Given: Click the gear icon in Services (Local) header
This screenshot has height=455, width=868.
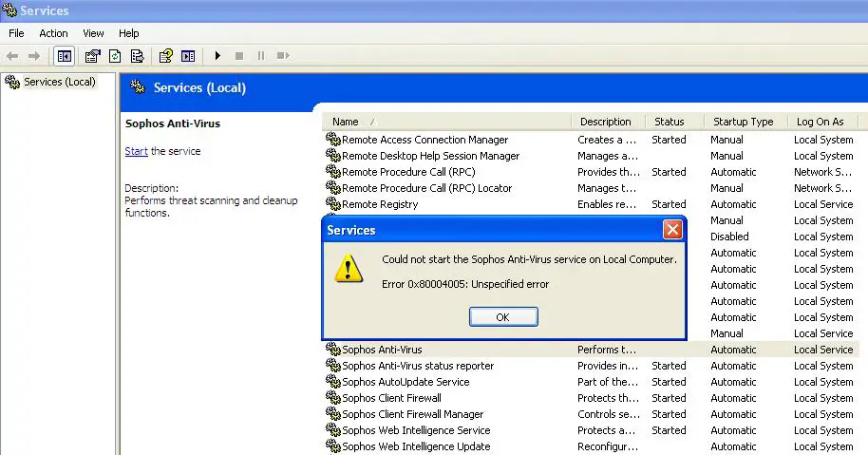Looking at the screenshot, I should point(138,86).
